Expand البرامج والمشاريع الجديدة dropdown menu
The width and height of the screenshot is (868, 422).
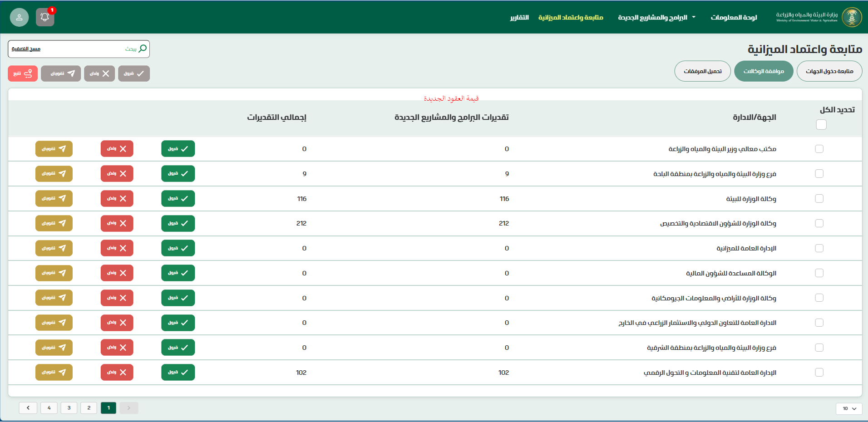tap(656, 17)
